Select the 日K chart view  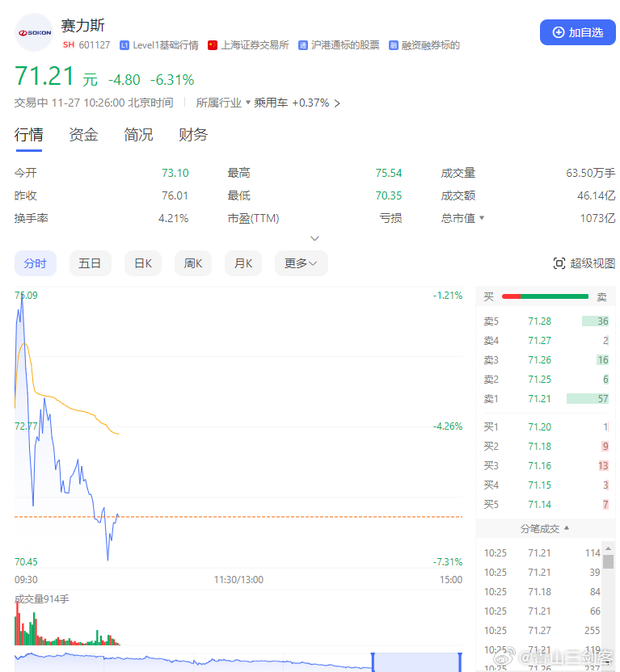point(143,263)
